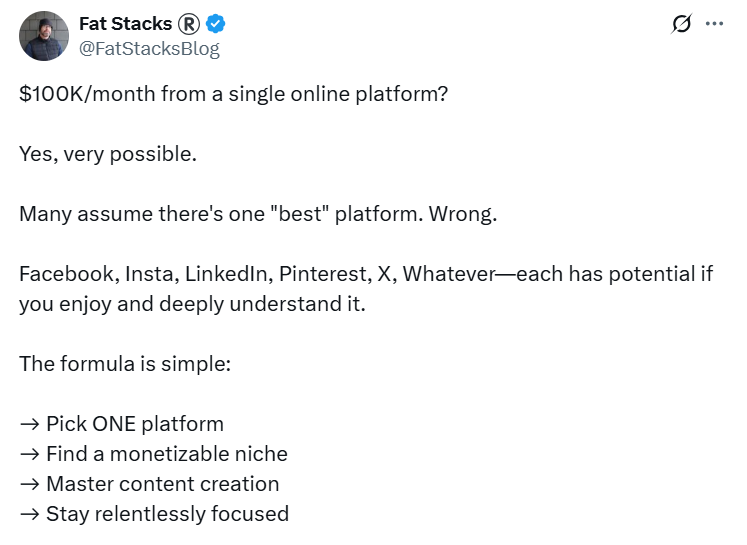
Task: Click the "Master content creation" bullet
Action: [162, 484]
